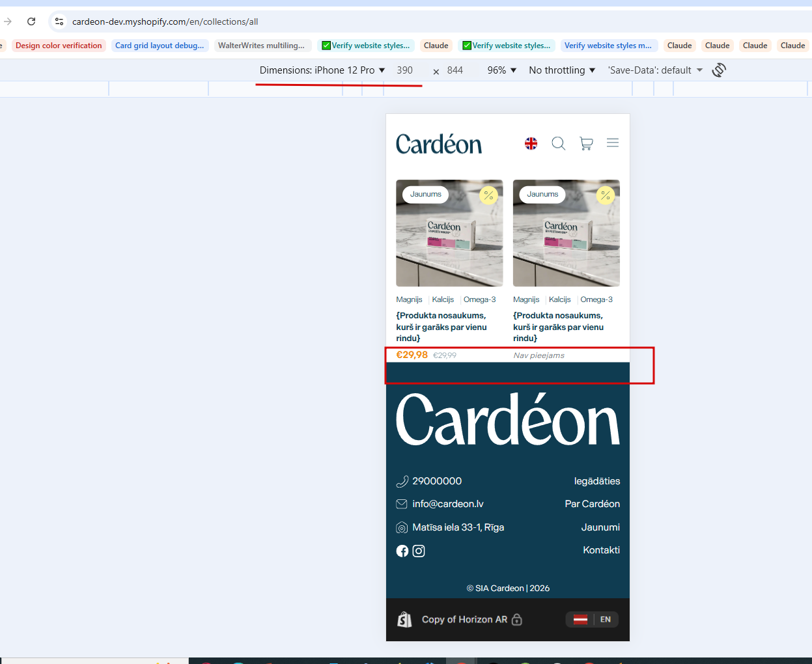The width and height of the screenshot is (812, 664).
Task: Click Jaunums badge on second product
Action: point(542,194)
